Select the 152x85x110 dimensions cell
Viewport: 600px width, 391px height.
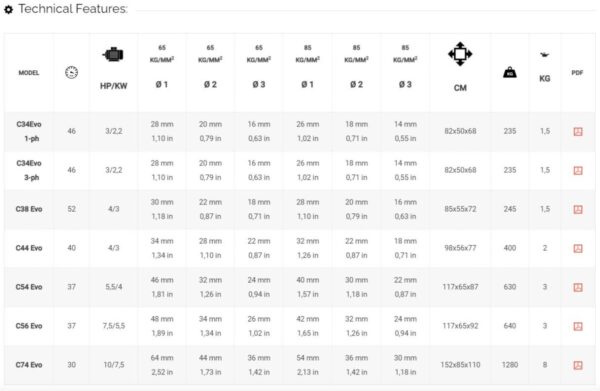(x=460, y=365)
